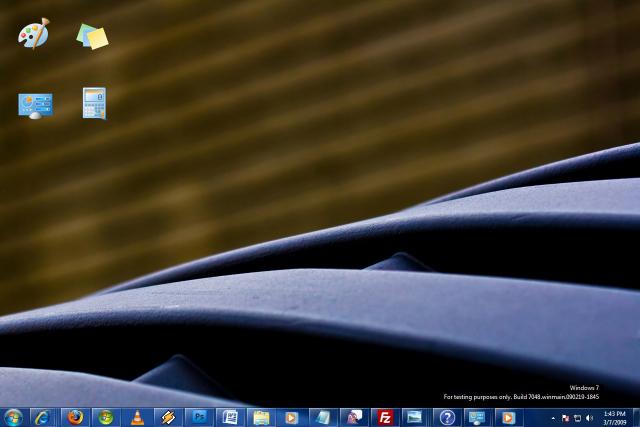
Task: Open the network status tray icon
Action: [577, 417]
